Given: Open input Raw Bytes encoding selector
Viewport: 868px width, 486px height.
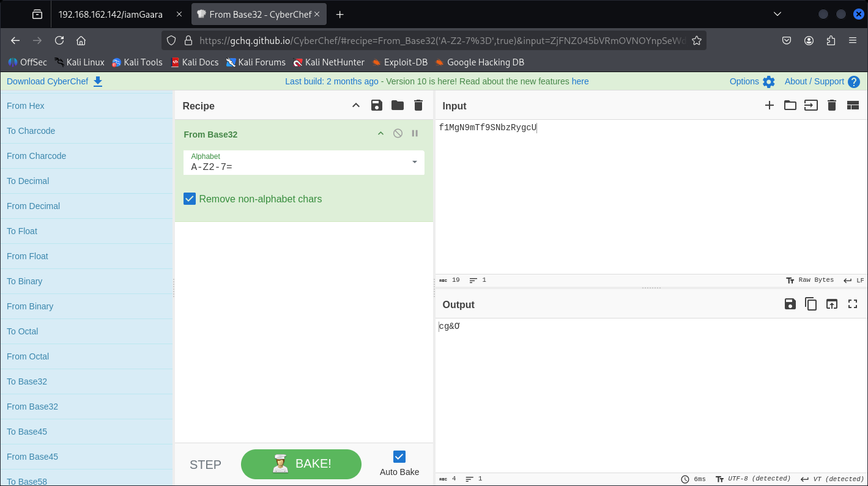Looking at the screenshot, I should tap(810, 280).
